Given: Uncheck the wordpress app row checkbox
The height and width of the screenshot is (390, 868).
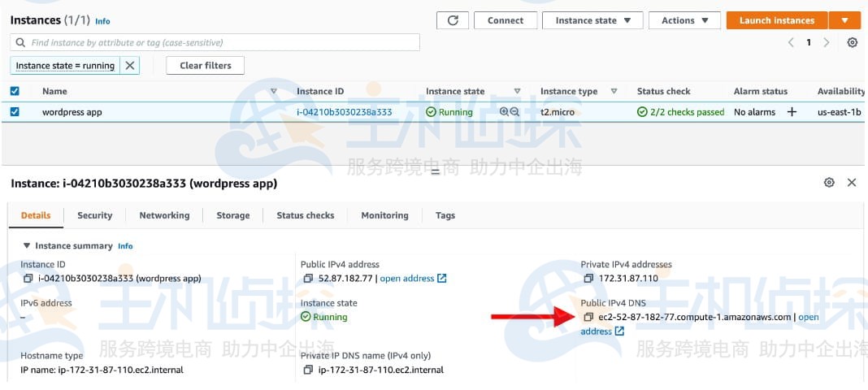Looking at the screenshot, I should point(15,112).
